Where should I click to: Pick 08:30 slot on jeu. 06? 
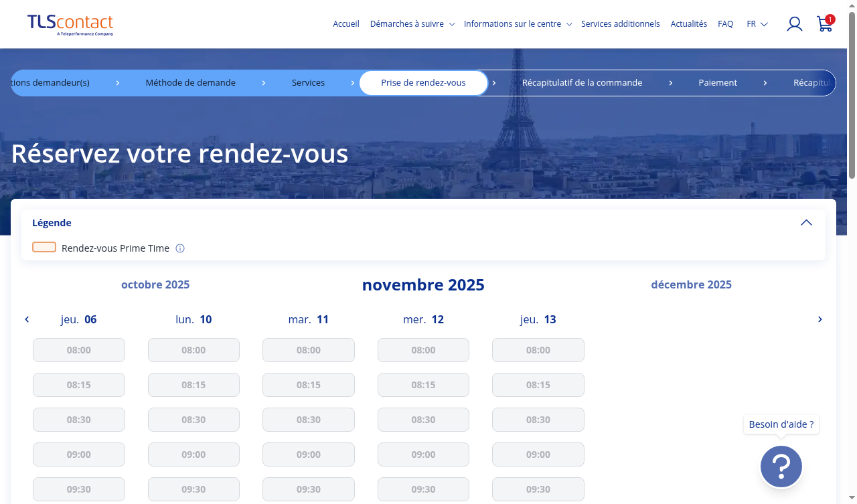tap(79, 420)
